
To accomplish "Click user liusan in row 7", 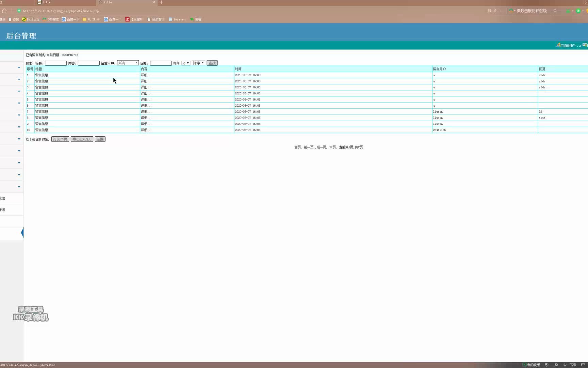I will (x=438, y=112).
